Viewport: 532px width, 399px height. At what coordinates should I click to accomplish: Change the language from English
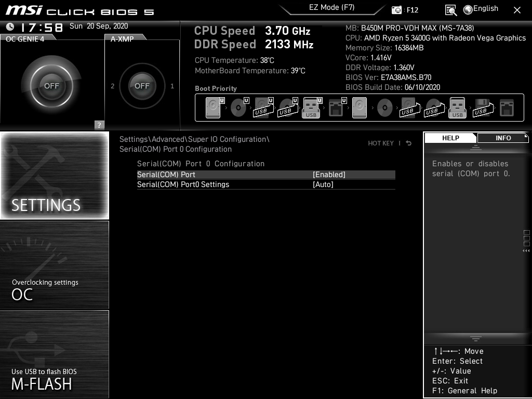(x=486, y=8)
